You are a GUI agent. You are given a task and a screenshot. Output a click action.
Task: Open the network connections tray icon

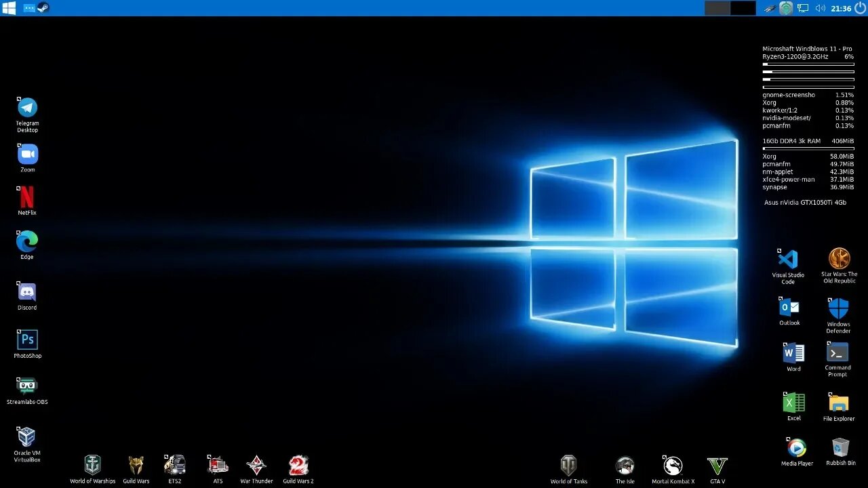coord(803,8)
